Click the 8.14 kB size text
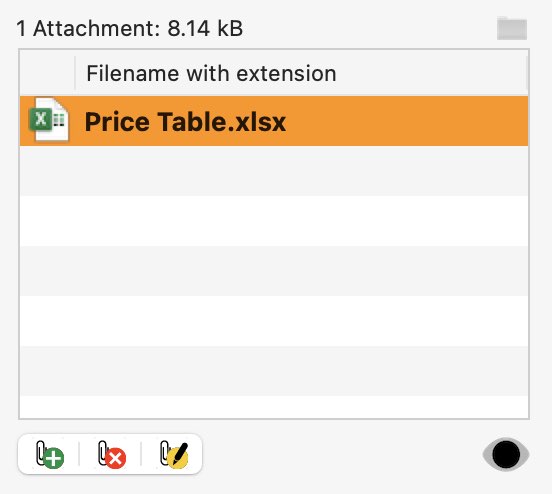 205,28
